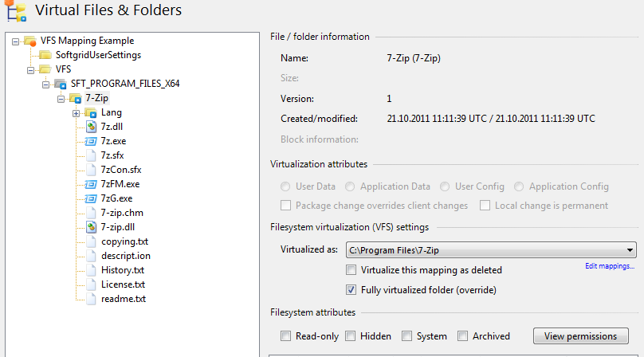Enable Virtualize this mapping as deleted

tap(351, 270)
